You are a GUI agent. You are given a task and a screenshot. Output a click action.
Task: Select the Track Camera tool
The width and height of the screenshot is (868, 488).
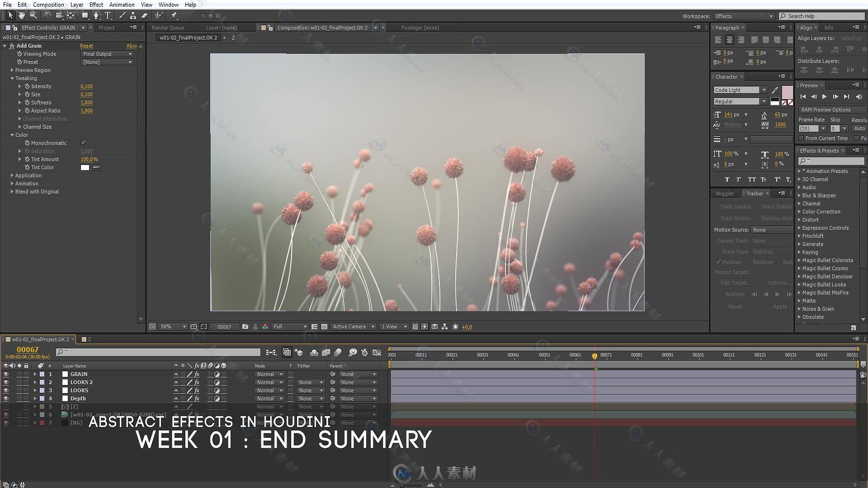(735, 206)
